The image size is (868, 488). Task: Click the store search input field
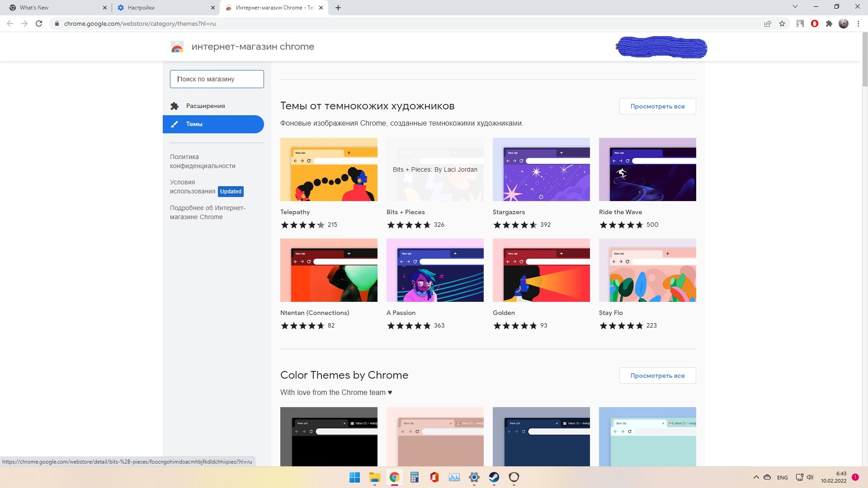(217, 79)
